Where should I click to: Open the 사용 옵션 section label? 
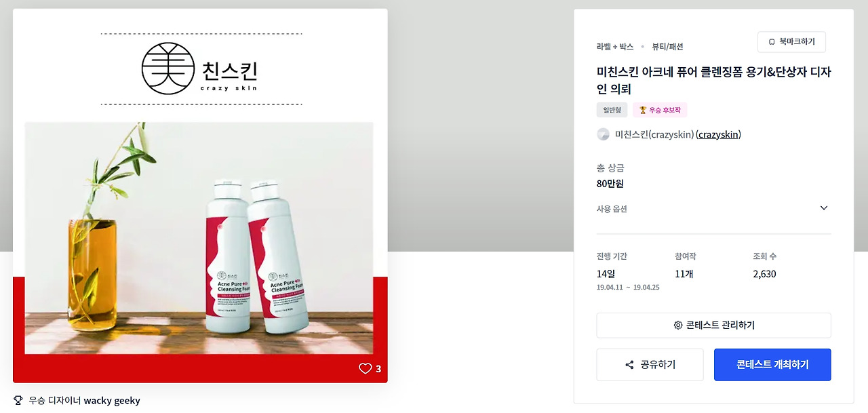click(x=612, y=209)
